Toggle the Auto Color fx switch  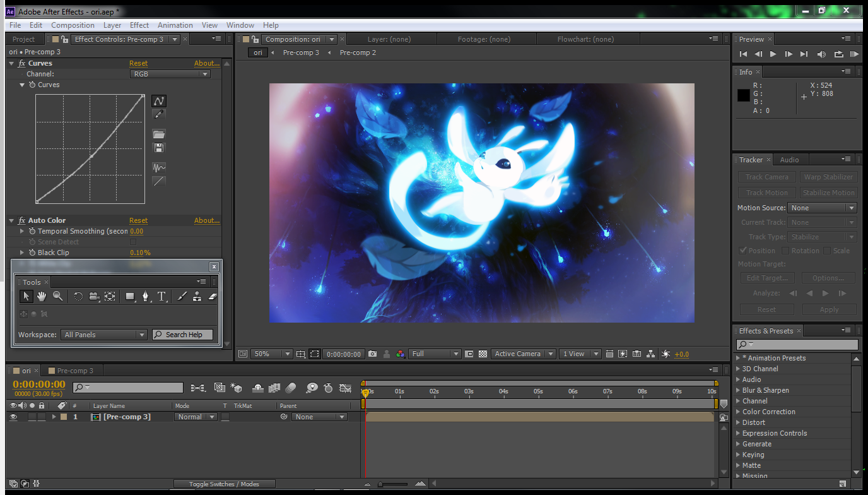tap(22, 220)
